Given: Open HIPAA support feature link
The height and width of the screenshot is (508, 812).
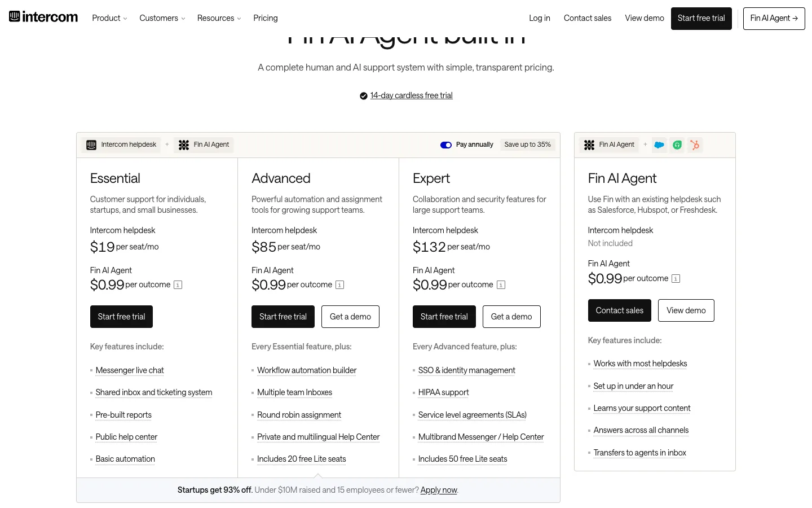Looking at the screenshot, I should pos(444,392).
